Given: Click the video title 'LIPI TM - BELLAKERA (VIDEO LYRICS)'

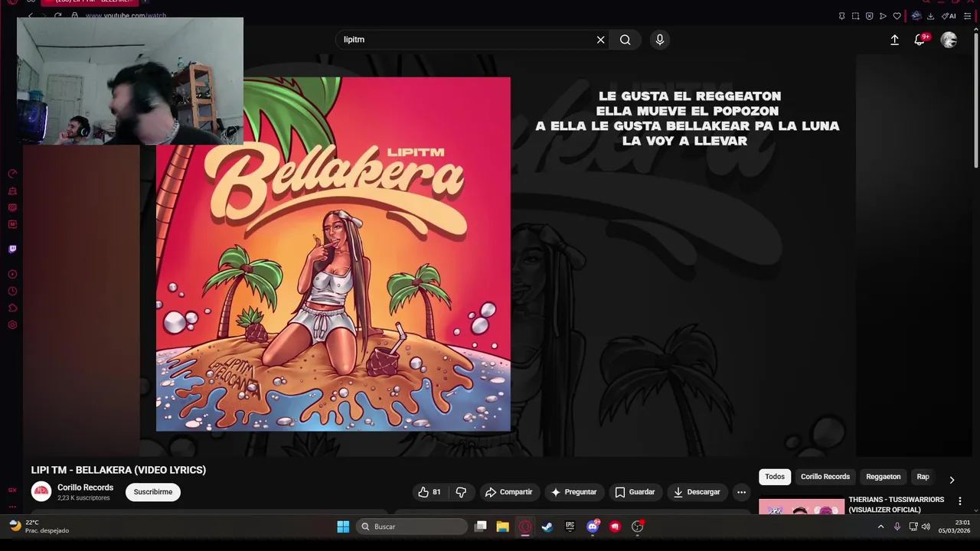Looking at the screenshot, I should pyautogui.click(x=119, y=470).
